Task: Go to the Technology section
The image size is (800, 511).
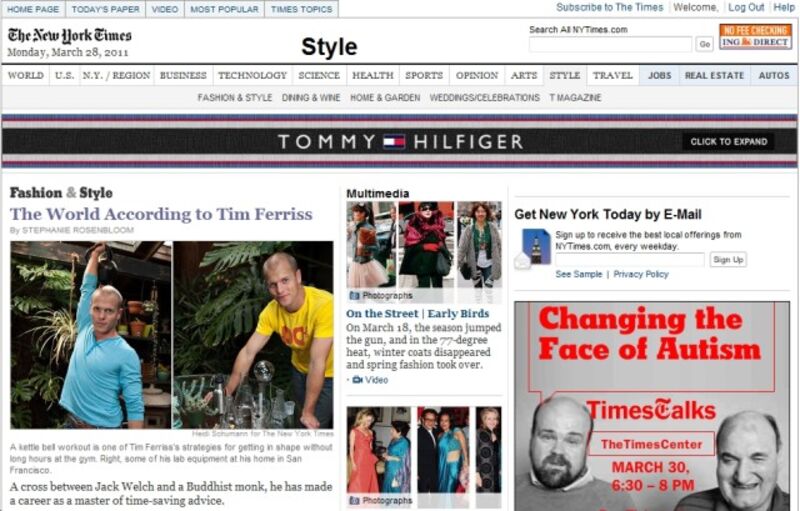Action: pos(253,75)
